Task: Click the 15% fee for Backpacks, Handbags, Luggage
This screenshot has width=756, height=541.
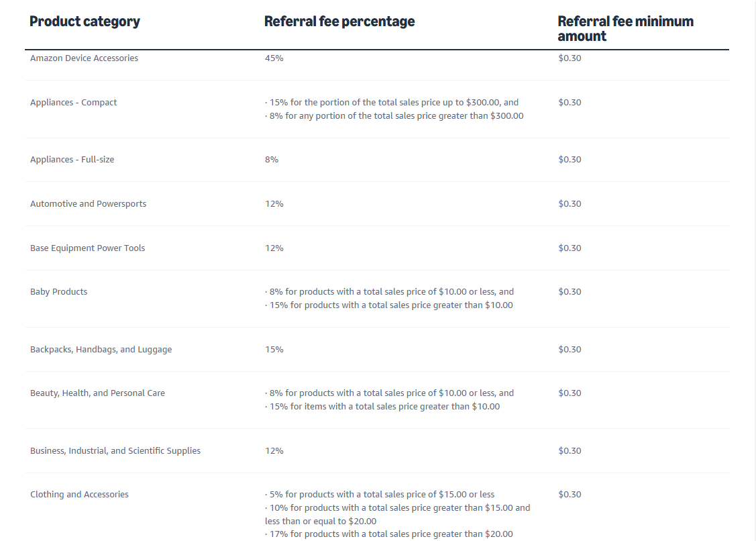Action: (274, 350)
